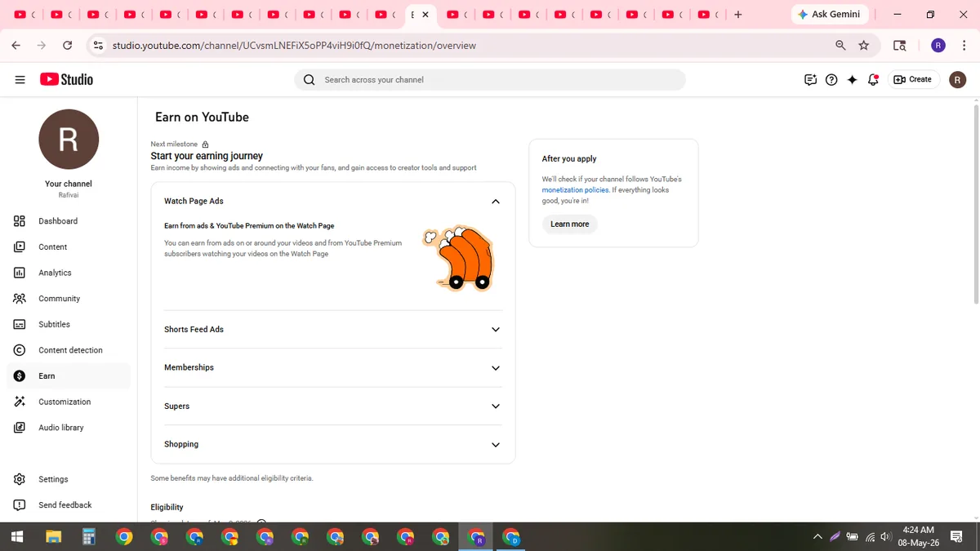Screen dimensions: 980x551
Task: Open the monetization policies link
Action: 575,190
